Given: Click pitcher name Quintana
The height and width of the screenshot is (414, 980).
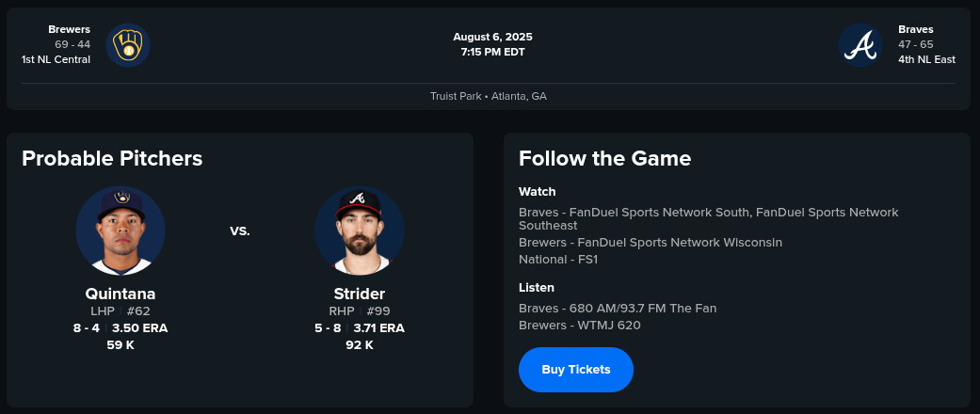Looking at the screenshot, I should coord(120,294).
